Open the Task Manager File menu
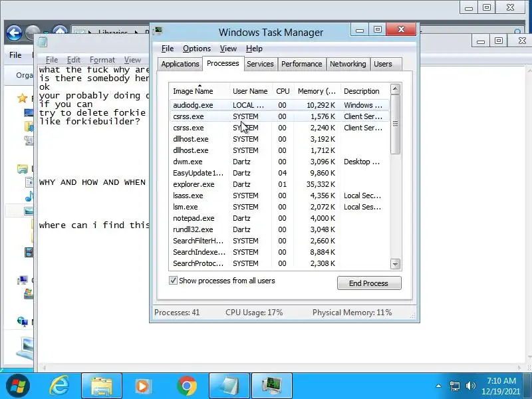The height and width of the screenshot is (399, 532). click(168, 49)
